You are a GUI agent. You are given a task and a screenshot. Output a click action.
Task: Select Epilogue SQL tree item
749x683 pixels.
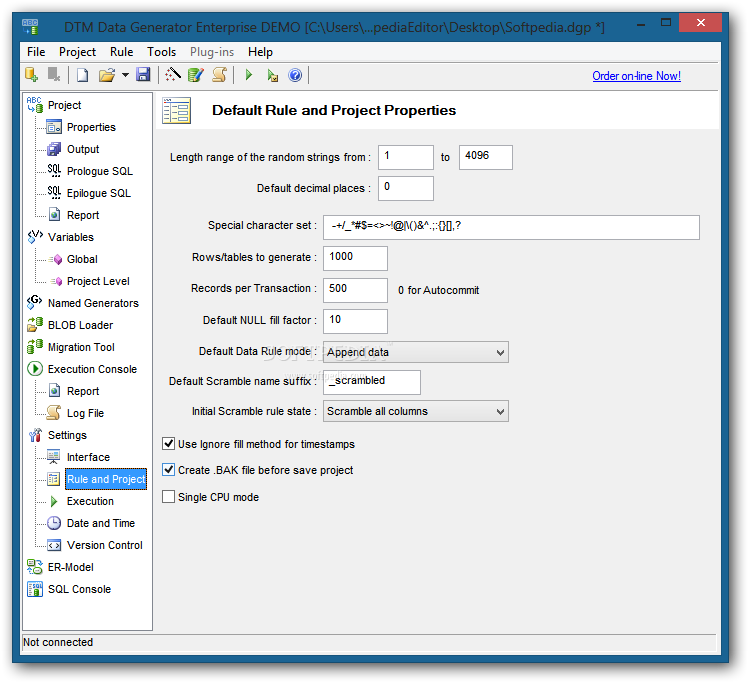pyautogui.click(x=99, y=193)
